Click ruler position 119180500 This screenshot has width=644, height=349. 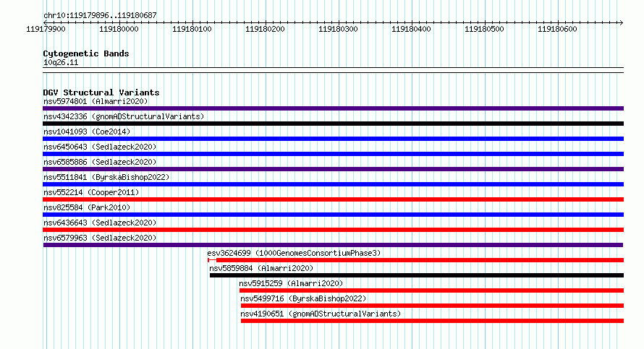pyautogui.click(x=484, y=29)
